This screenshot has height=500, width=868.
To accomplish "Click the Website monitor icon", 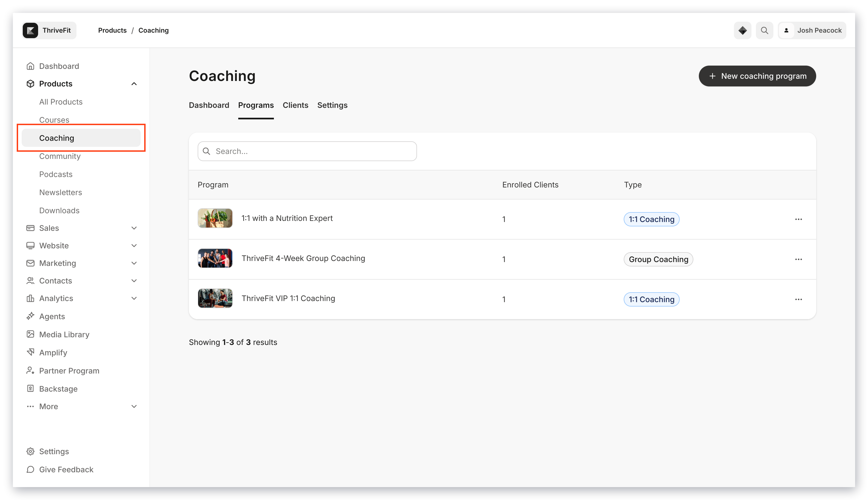I will [30, 245].
